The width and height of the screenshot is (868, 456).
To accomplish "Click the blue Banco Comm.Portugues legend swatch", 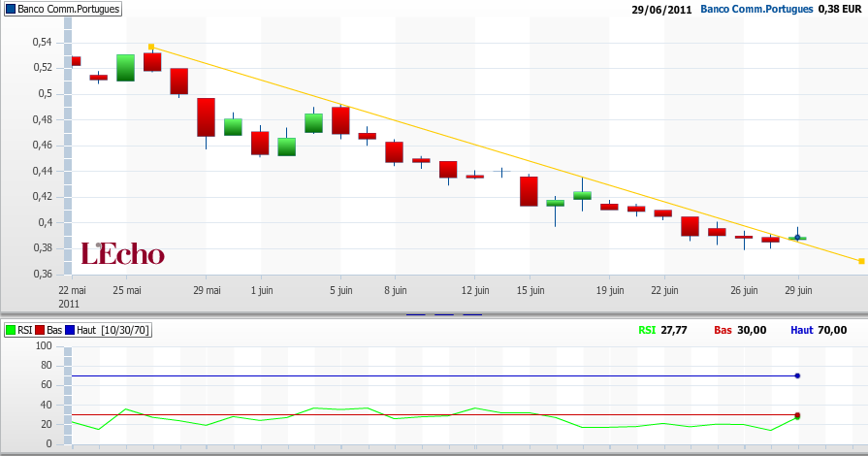I will (x=11, y=9).
